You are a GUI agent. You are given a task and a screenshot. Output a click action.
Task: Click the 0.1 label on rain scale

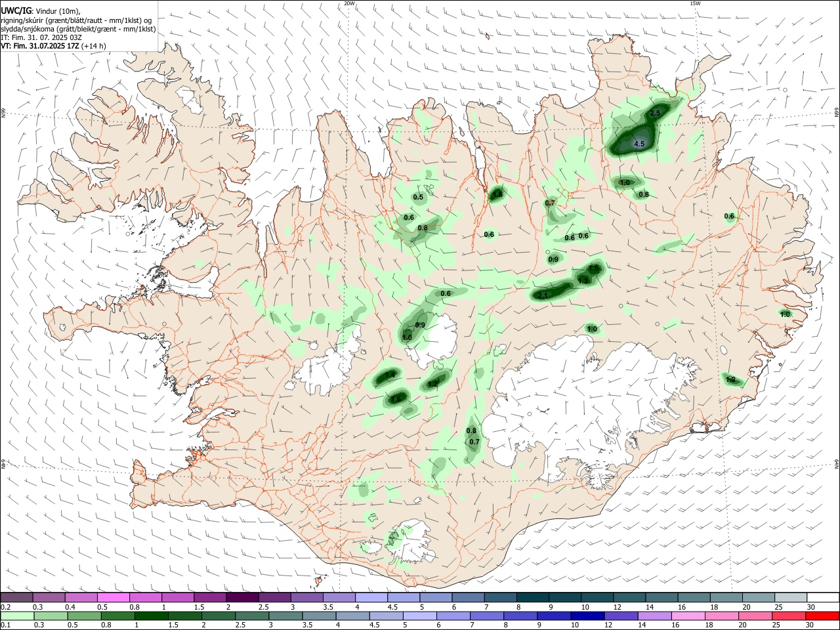6,625
